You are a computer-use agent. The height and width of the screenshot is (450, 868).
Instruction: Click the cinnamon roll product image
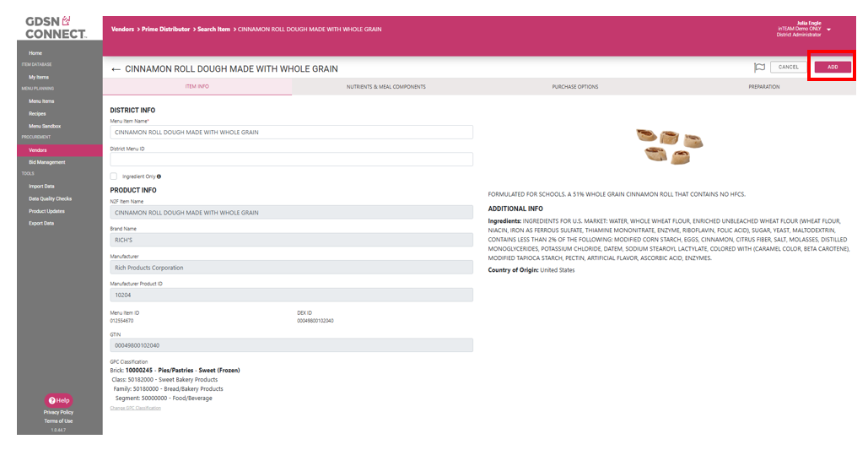coord(669,146)
